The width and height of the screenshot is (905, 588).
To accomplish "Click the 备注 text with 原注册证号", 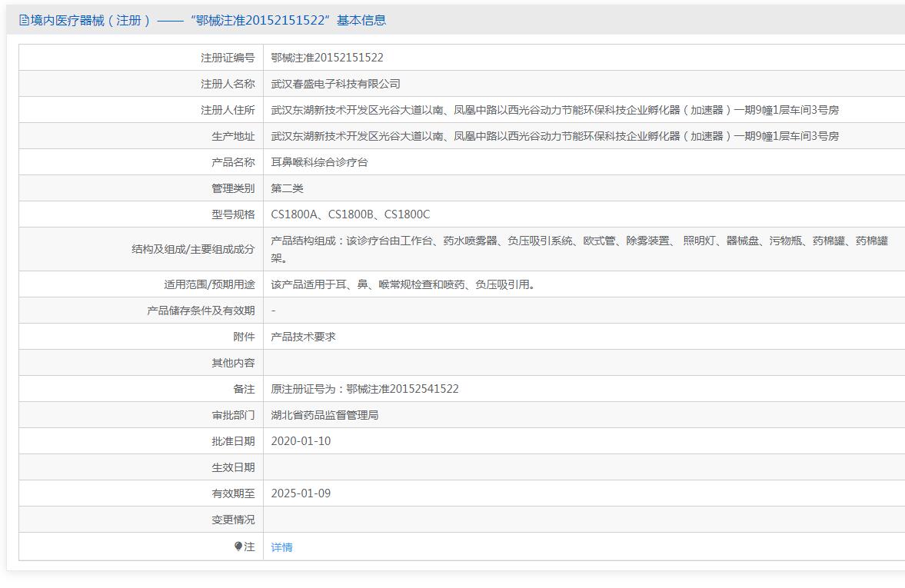I will pos(364,389).
